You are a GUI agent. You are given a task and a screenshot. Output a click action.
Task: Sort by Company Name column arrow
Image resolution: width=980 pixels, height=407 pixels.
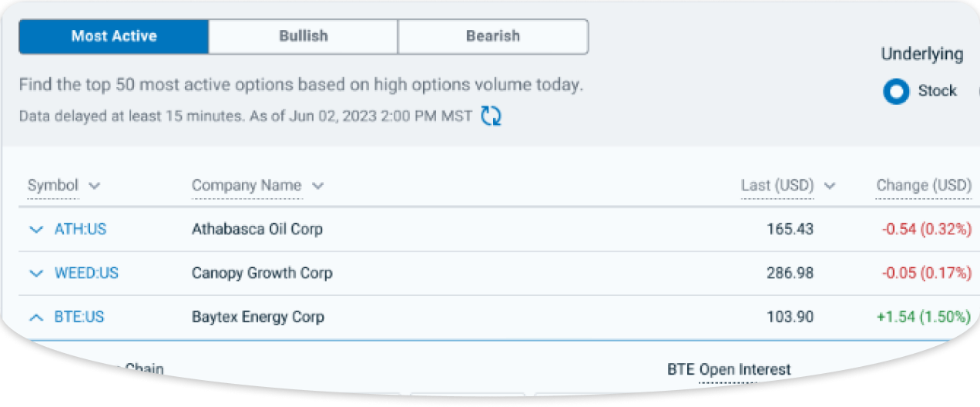[317, 186]
